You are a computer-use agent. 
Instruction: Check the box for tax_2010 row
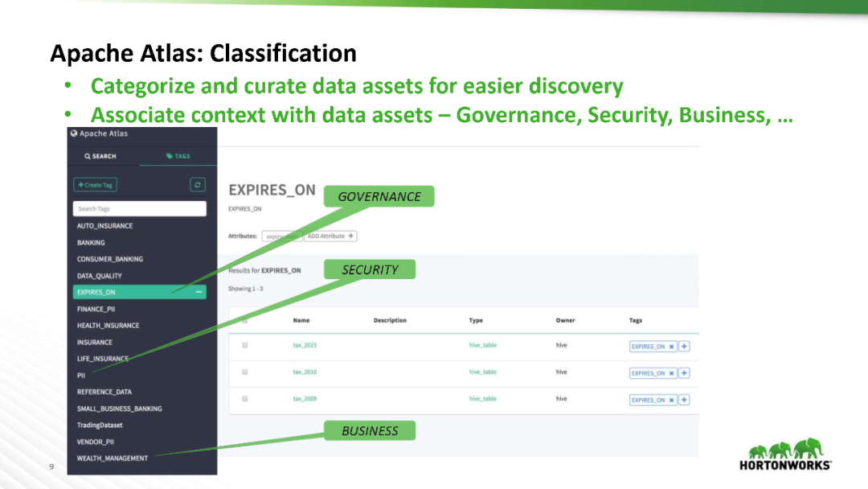pyautogui.click(x=244, y=372)
